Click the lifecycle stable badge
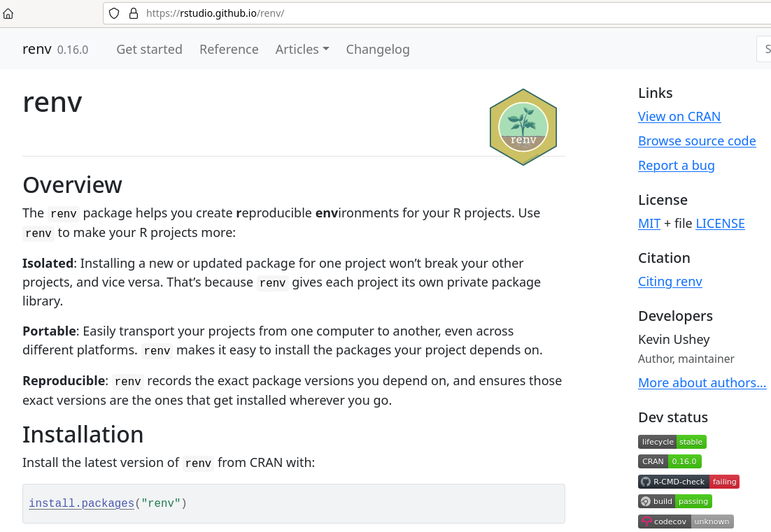771x532 pixels. tap(672, 442)
